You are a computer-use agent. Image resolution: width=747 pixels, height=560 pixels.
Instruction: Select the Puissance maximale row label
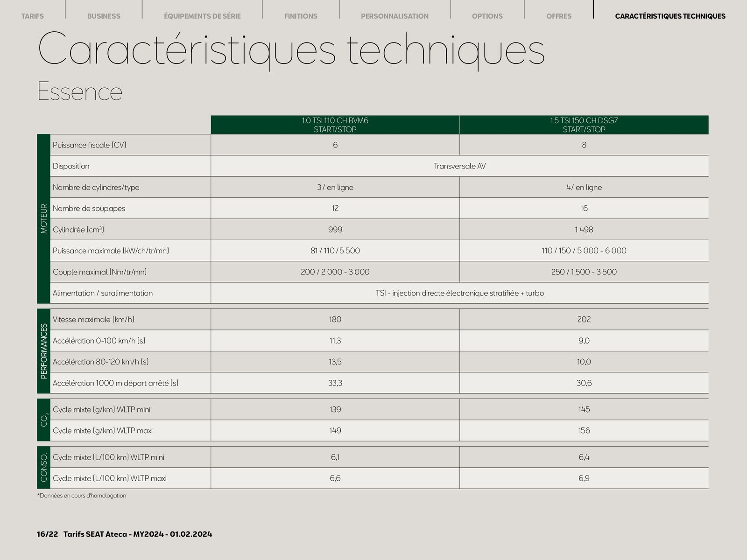[111, 251]
